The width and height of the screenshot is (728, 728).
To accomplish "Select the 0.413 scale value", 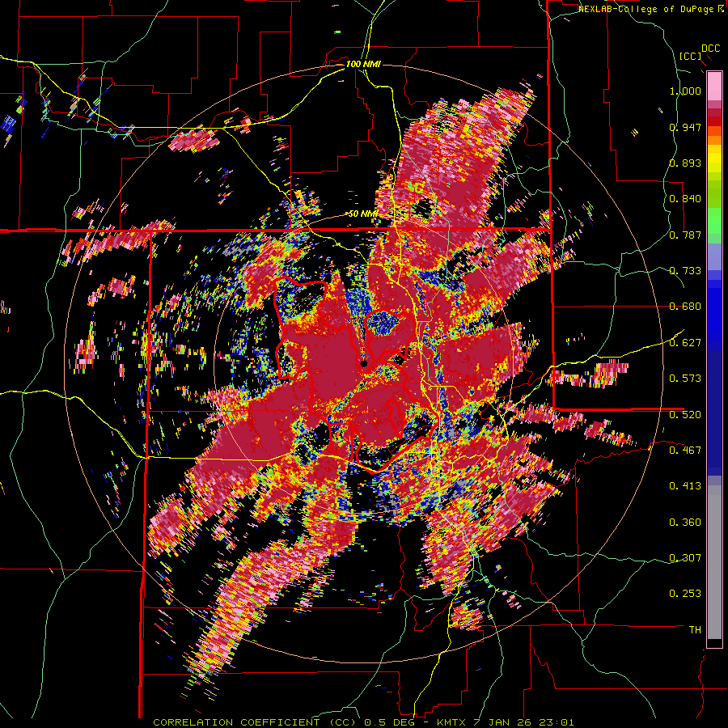I will tap(685, 486).
